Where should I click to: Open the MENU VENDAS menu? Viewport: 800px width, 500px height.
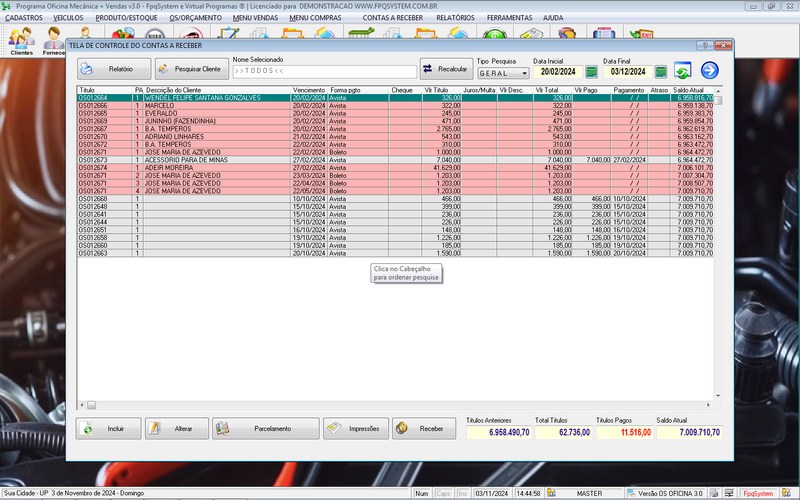coord(256,18)
